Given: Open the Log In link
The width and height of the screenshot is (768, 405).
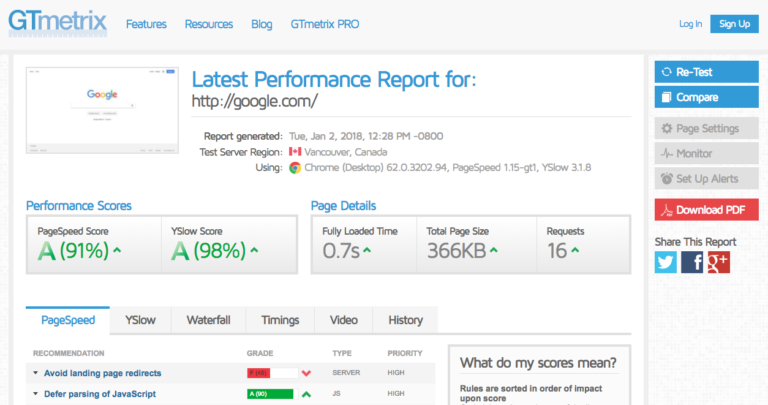Looking at the screenshot, I should (x=690, y=24).
